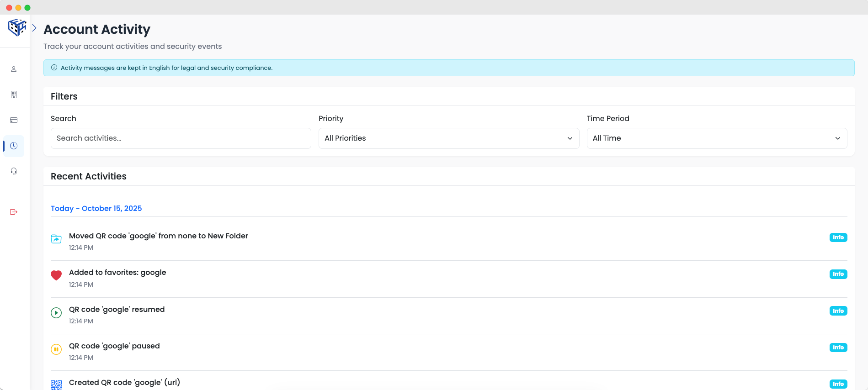The width and height of the screenshot is (868, 390).
Task: Open the All Time period dropdown
Action: coord(716,138)
